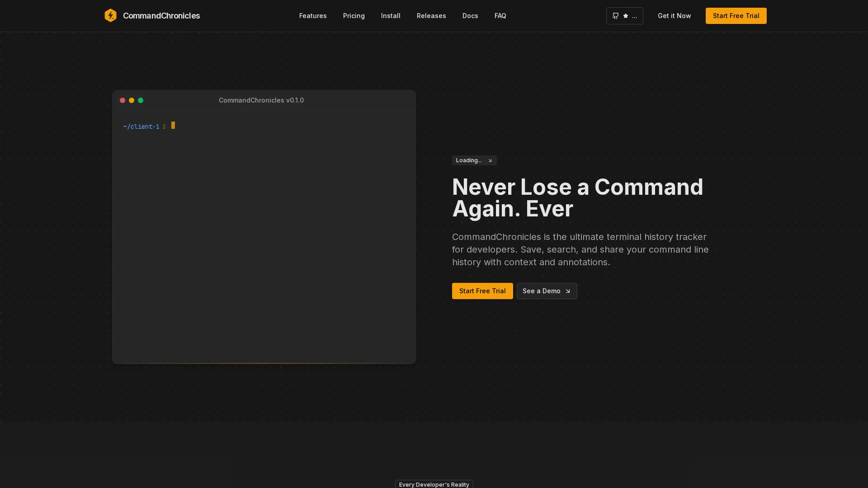868x488 pixels.
Task: Jump to the FAQ section
Action: 500,16
